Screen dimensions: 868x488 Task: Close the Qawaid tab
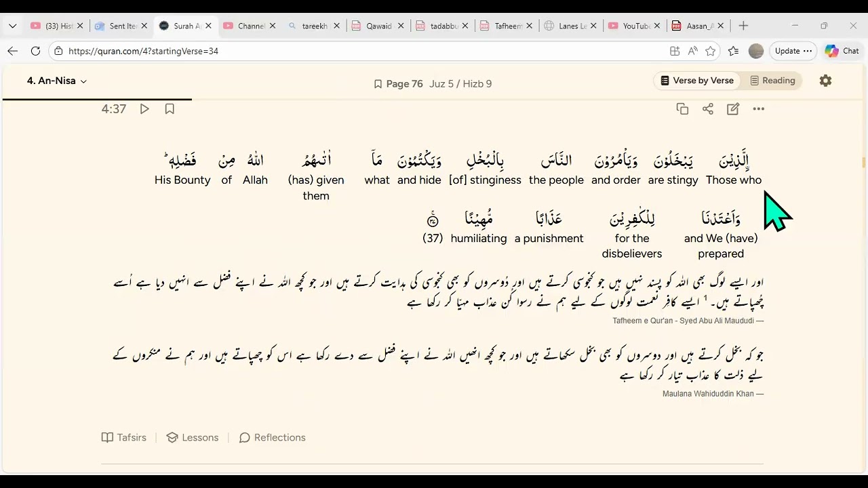point(401,26)
